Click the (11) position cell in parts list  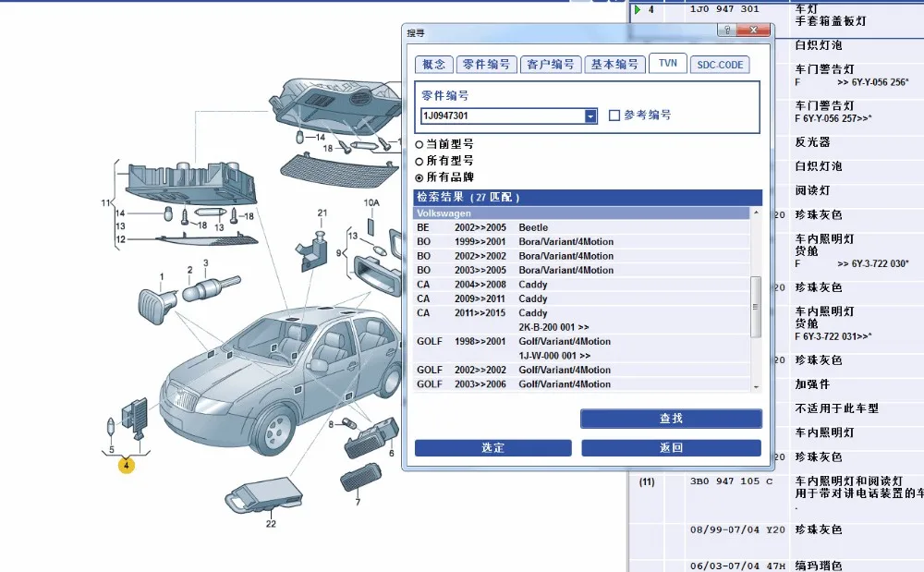coord(647,481)
